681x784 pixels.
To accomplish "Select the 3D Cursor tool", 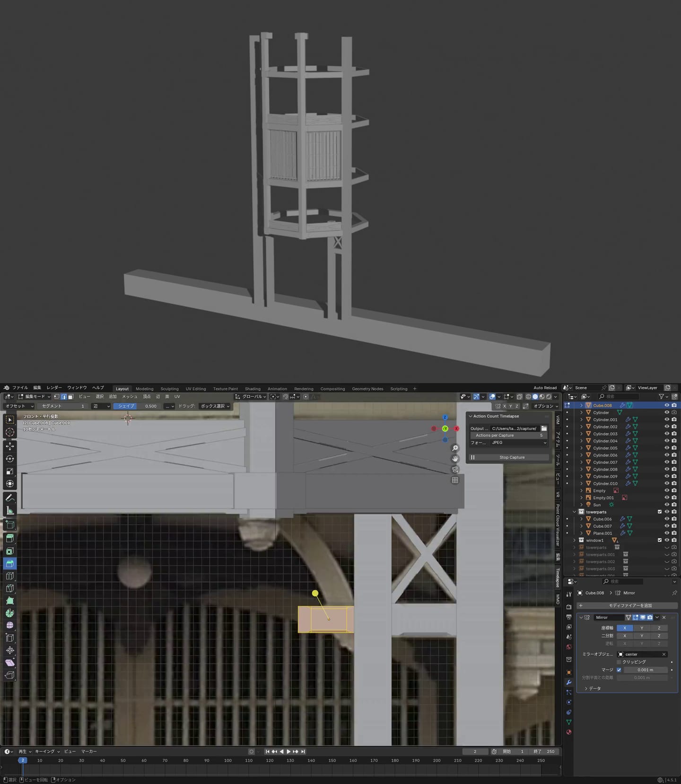I will pos(10,432).
